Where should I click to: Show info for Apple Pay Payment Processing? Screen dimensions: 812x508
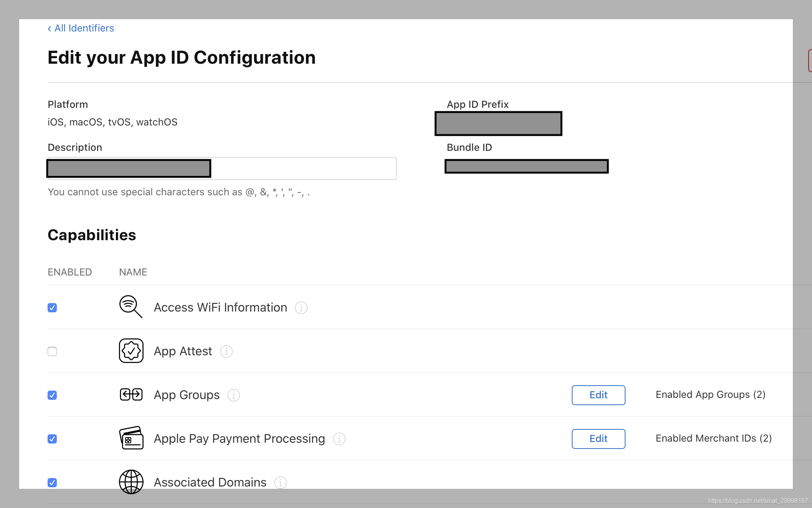pyautogui.click(x=339, y=439)
